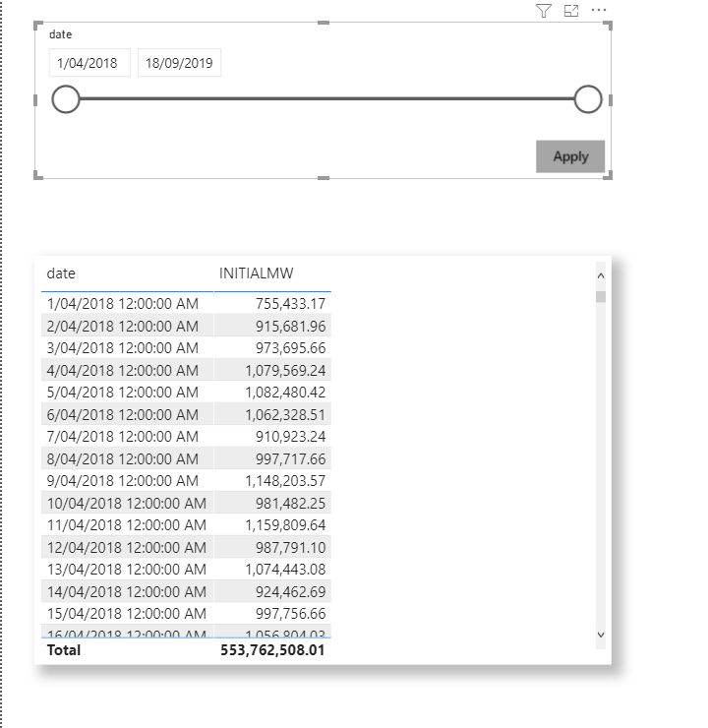The width and height of the screenshot is (708, 728).
Task: Click the table scrollbar thumb
Action: 601,296
